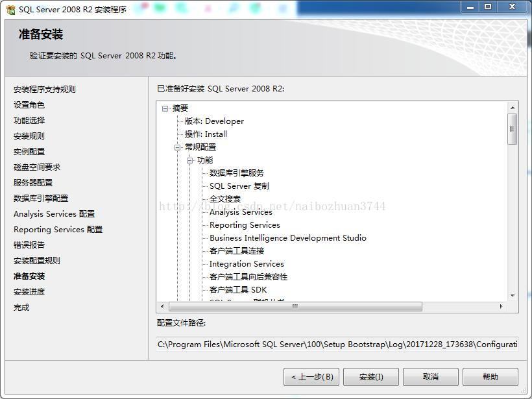Close the SQL Server setup window
532x399 pixels.
[513, 6]
